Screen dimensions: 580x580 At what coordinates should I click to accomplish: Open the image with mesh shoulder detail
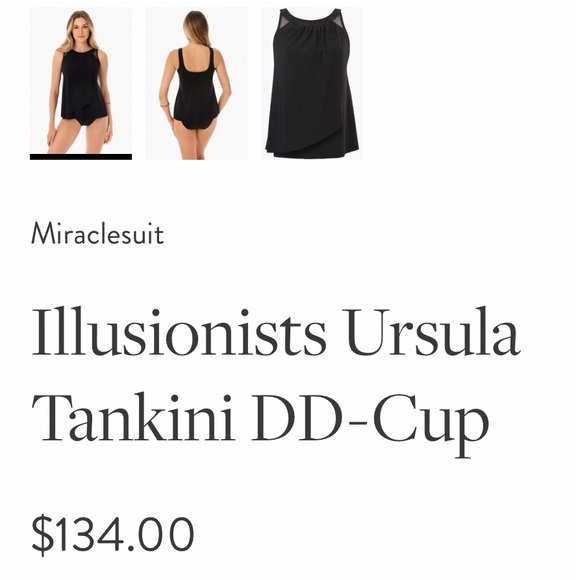point(312,83)
